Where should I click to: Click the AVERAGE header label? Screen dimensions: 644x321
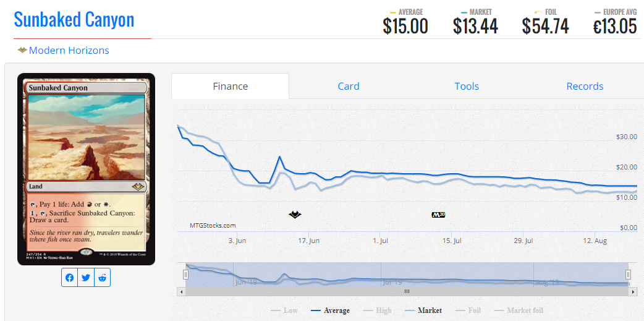(410, 12)
